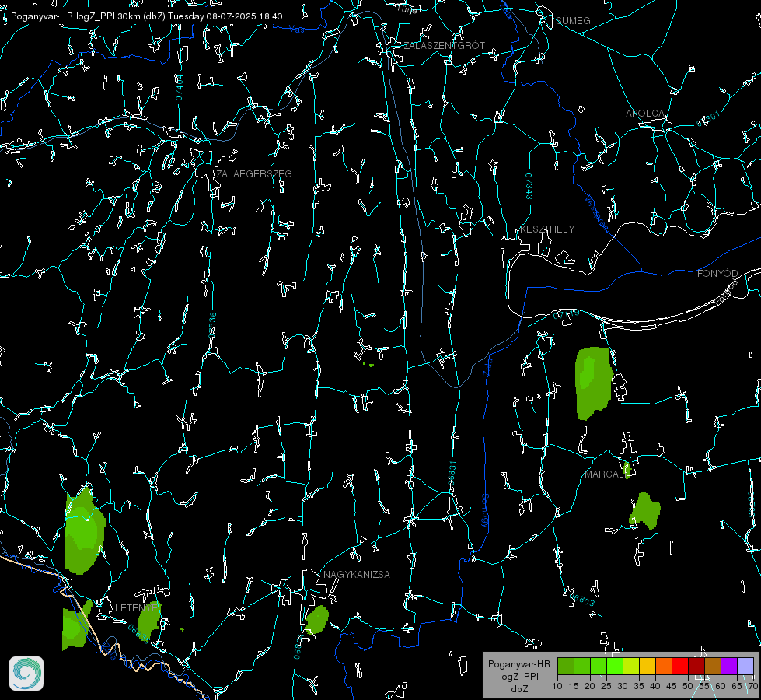Viewport: 761px width, 700px height.
Task: Click the blue 'Somogy' county border label
Action: point(485,512)
